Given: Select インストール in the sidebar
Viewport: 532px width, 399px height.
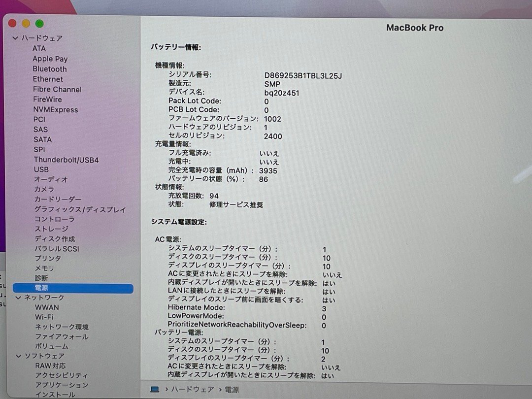Looking at the screenshot, I should coord(55,395).
